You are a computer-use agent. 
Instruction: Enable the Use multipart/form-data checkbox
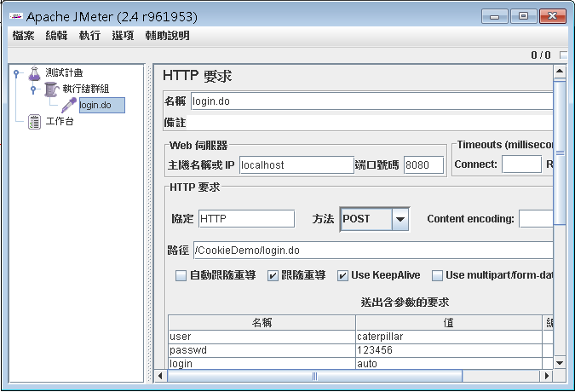pyautogui.click(x=437, y=275)
